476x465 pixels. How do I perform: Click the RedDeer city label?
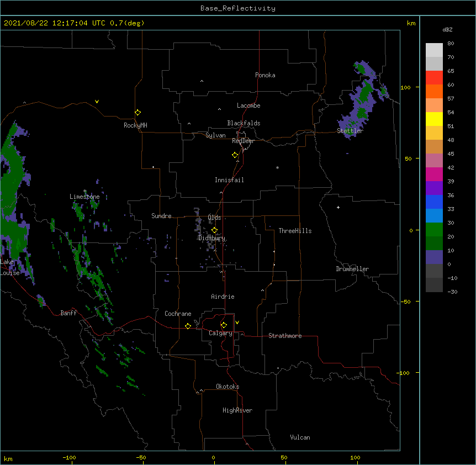[x=243, y=141]
